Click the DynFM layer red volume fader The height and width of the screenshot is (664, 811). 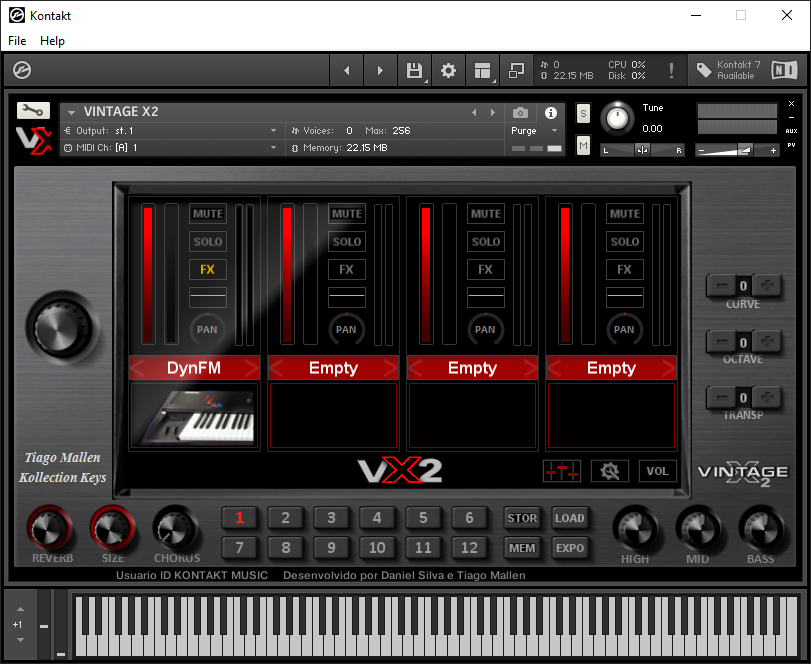coord(148,274)
